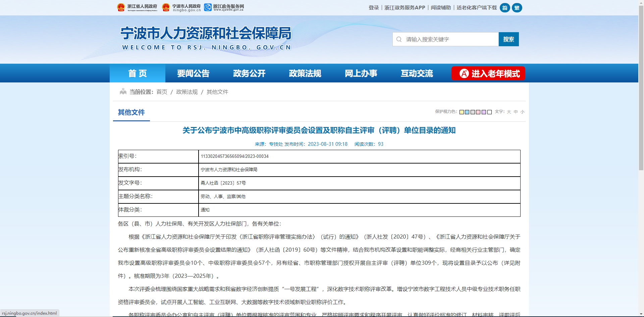Click the magnifier icon in the search box
Screen dimensions: 644x317
[x=399, y=39]
